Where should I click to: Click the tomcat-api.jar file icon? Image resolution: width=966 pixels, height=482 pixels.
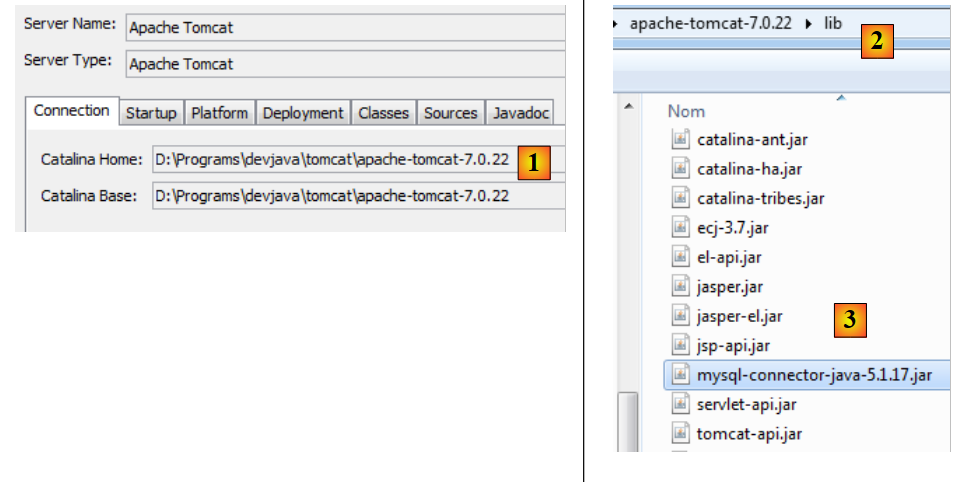click(681, 433)
